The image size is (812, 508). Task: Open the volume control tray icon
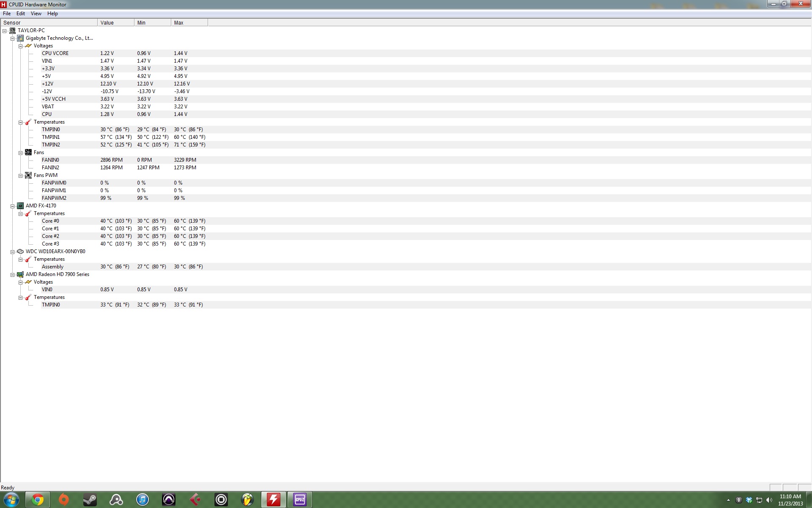coord(769,500)
